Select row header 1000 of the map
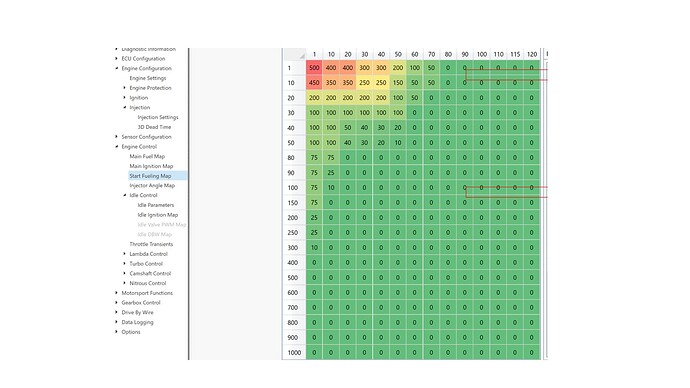 (294, 352)
